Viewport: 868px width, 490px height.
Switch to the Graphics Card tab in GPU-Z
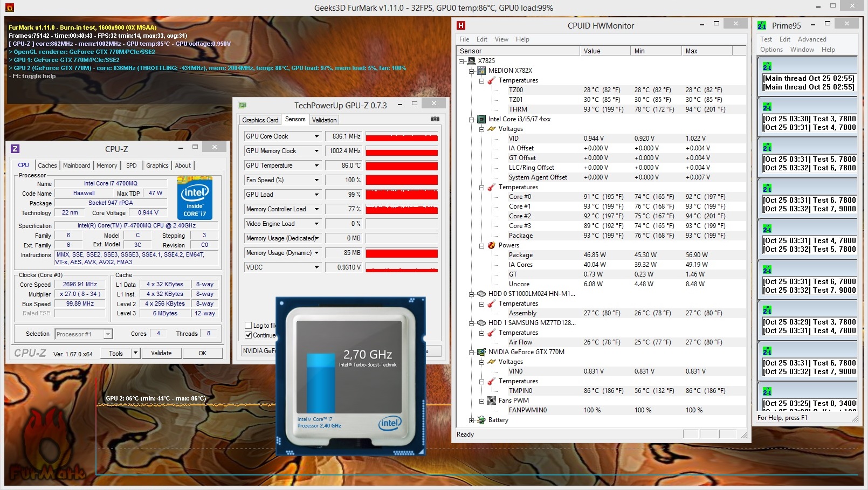click(x=260, y=120)
